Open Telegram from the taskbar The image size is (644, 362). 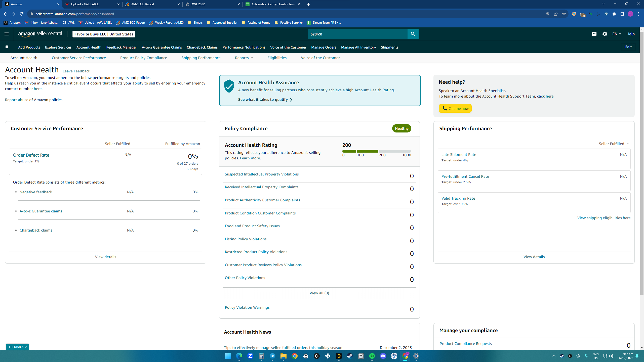coord(272,356)
